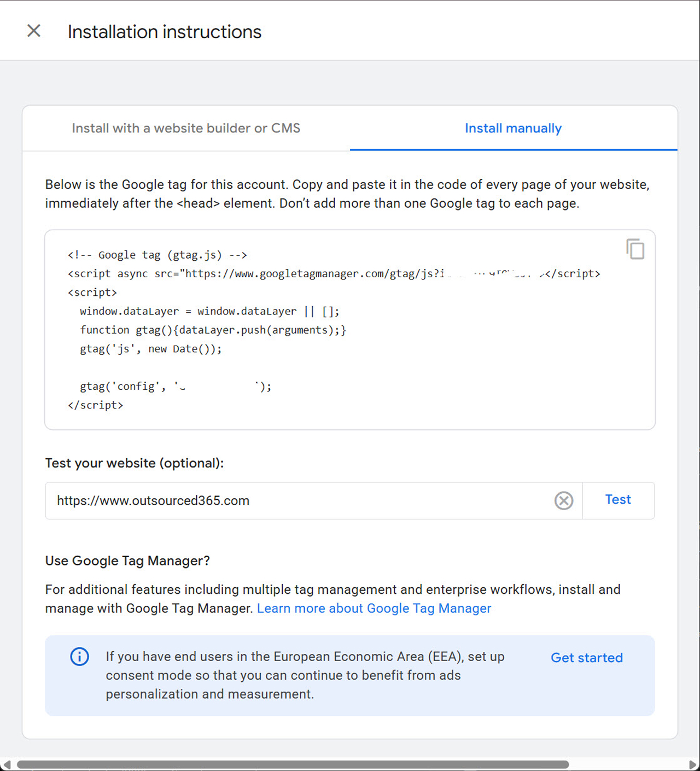Click the closing '</script>' code line
The width and height of the screenshot is (700, 771).
[96, 405]
